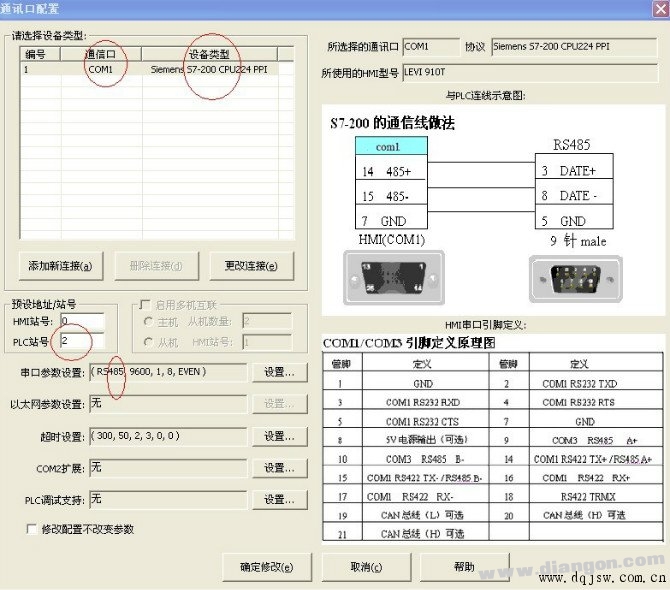This screenshot has width=670, height=590.
Task: Click the 编号 column header
Action: pyautogui.click(x=40, y=54)
